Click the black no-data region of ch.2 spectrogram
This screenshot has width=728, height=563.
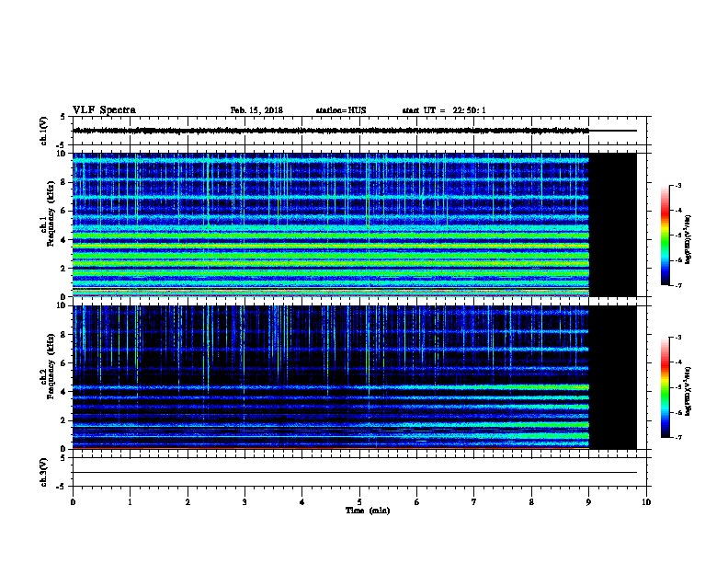pos(613,377)
